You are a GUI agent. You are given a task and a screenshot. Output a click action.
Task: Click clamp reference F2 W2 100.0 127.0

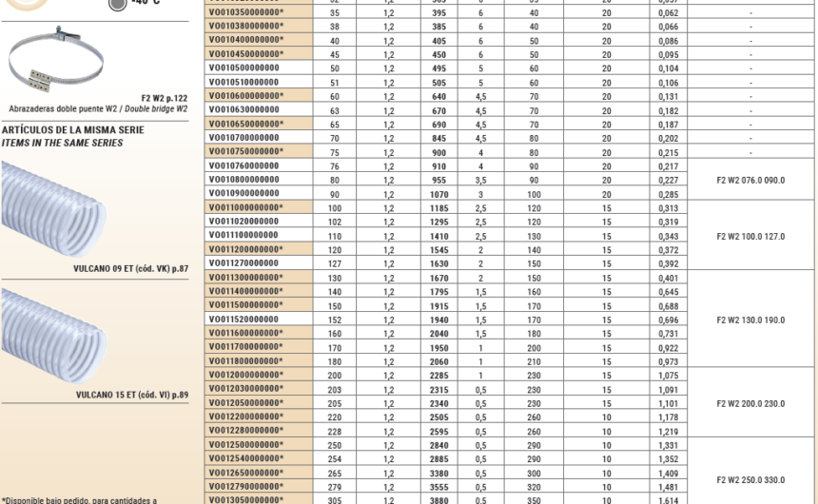click(750, 236)
